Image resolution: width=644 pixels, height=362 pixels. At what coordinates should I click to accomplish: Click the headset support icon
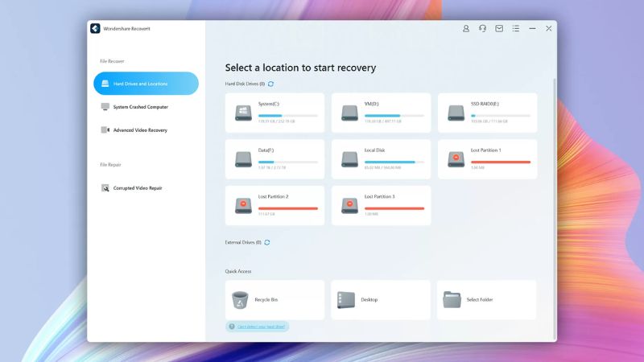[x=482, y=28]
